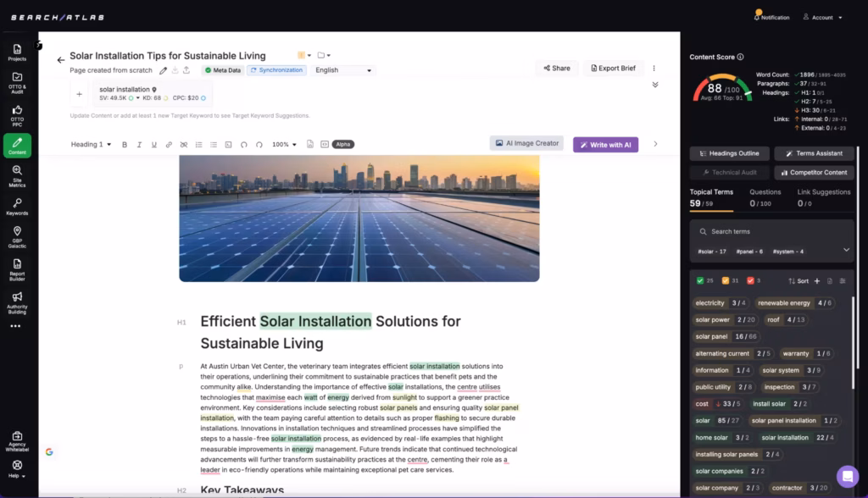Viewport: 868px width, 498px height.
Task: Expand the hashtag keyword suggestions row
Action: click(845, 251)
